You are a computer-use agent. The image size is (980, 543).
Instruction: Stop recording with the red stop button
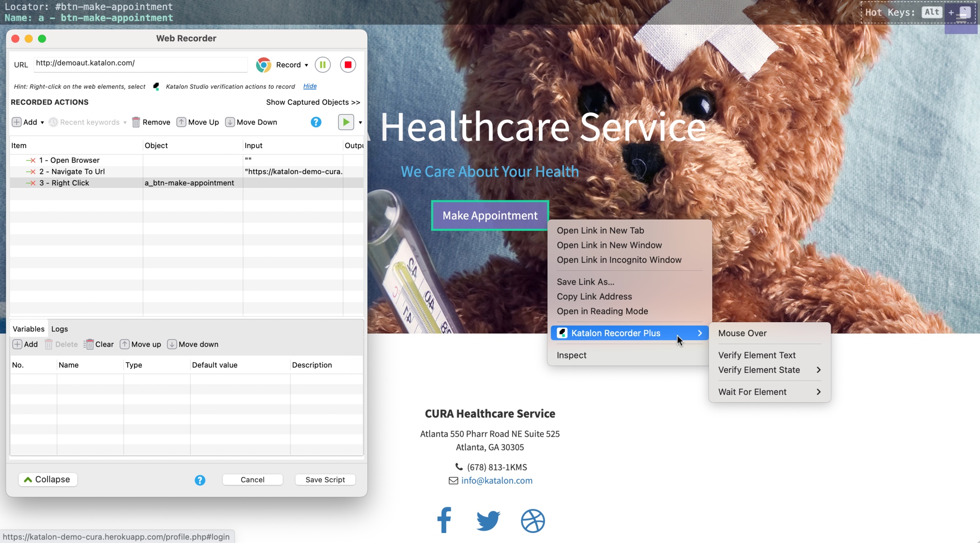[348, 65]
